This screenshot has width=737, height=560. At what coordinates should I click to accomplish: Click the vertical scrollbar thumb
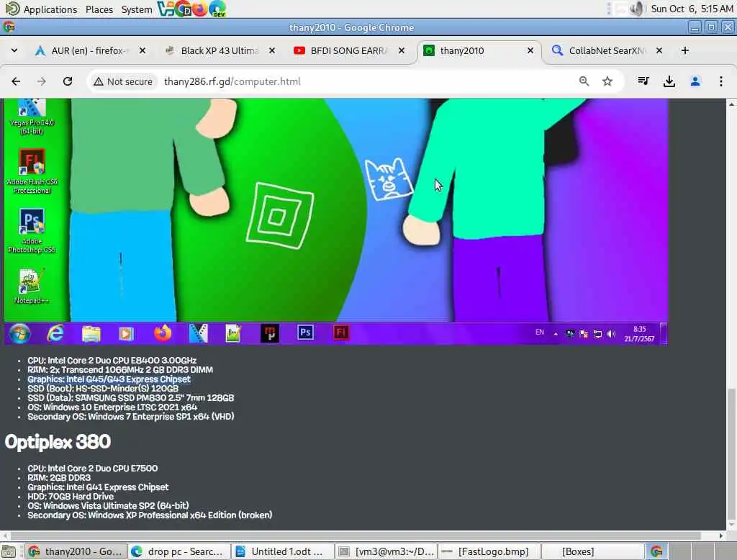click(x=731, y=453)
